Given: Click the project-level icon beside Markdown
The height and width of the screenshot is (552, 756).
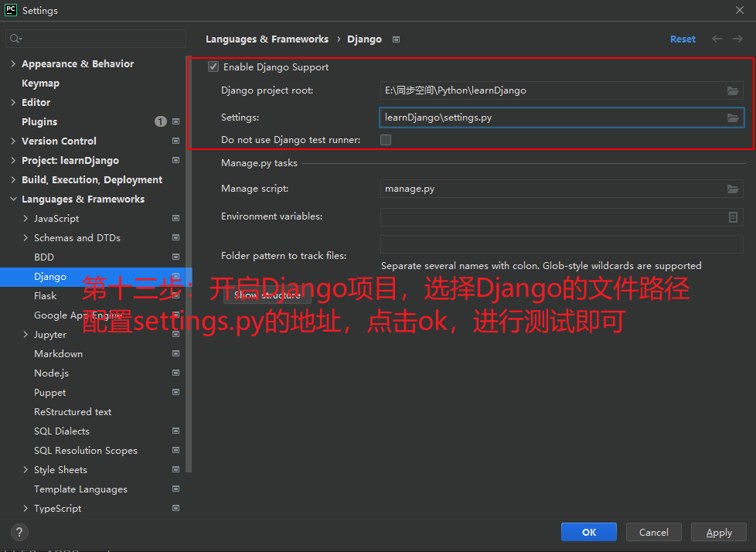Looking at the screenshot, I should tap(176, 353).
